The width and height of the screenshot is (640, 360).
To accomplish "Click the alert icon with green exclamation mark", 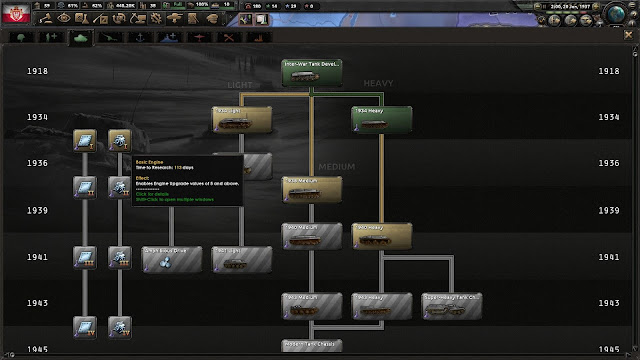I will pos(246,19).
